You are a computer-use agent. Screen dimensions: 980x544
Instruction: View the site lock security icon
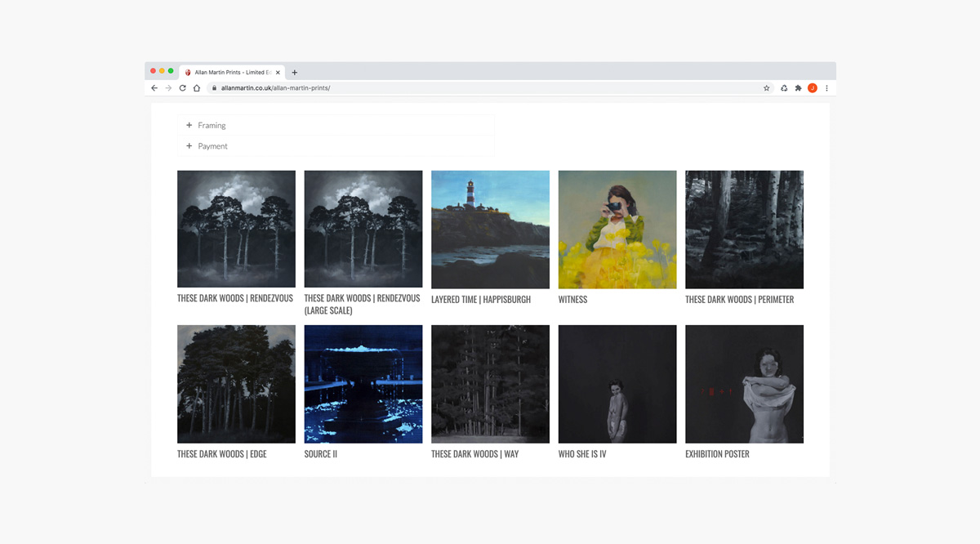(x=214, y=88)
